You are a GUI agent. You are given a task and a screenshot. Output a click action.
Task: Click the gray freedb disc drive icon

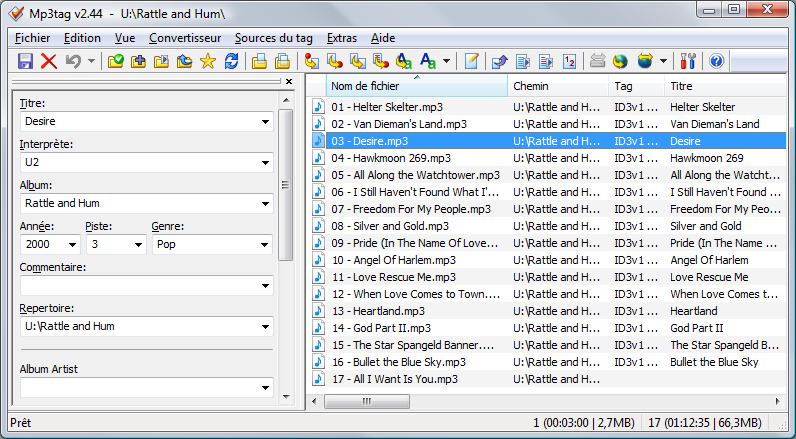tap(598, 61)
